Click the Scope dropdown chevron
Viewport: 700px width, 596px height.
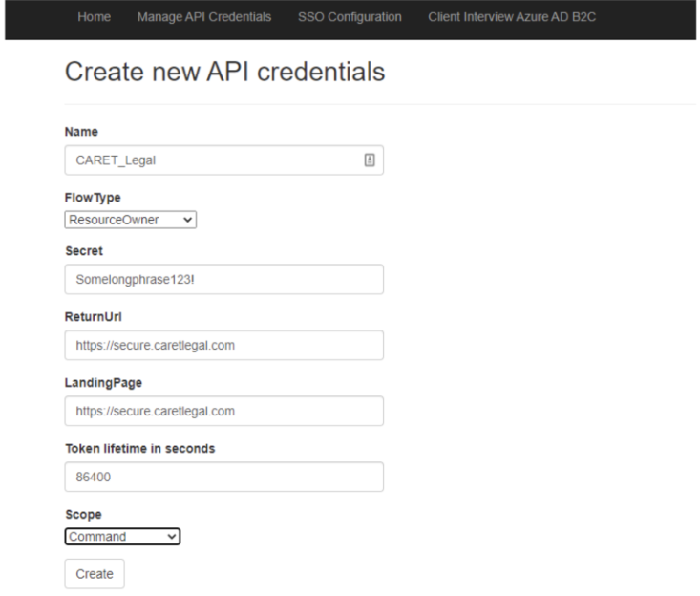point(172,537)
